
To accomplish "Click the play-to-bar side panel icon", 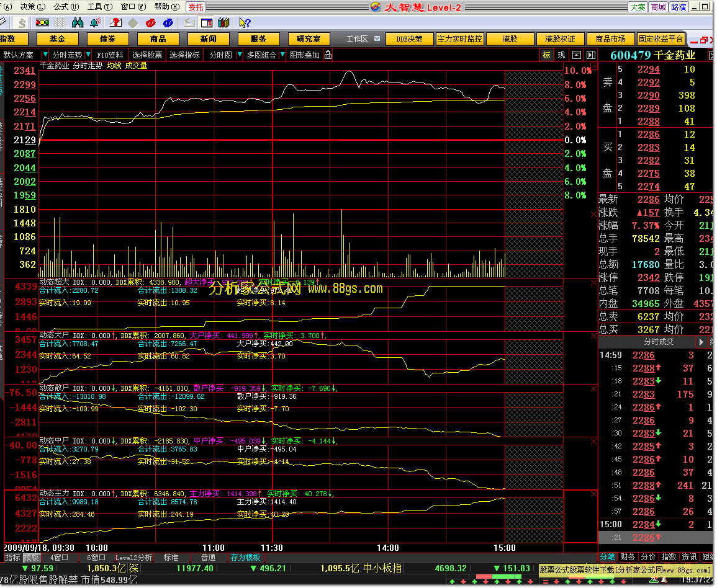I will (591, 55).
